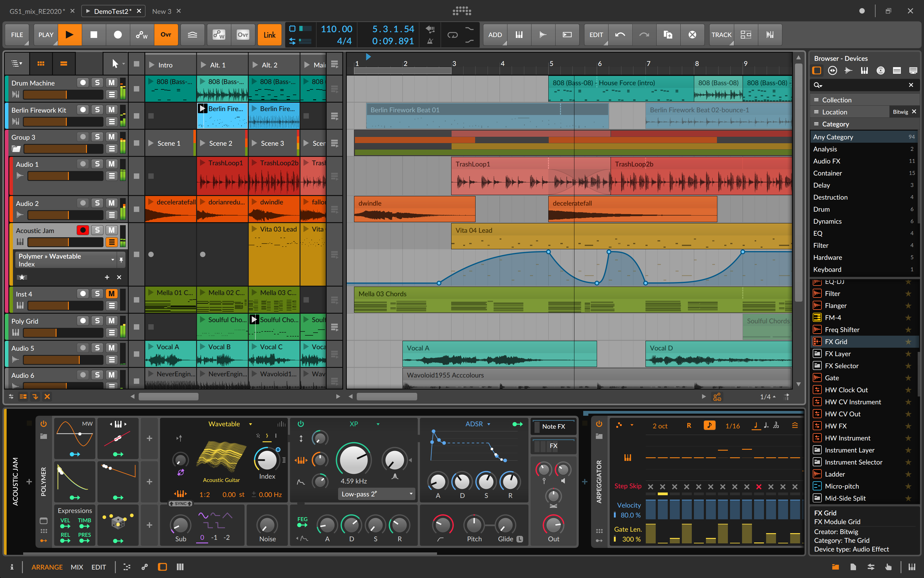924x578 pixels.
Task: Select the Audio FX category
Action: 864,161
